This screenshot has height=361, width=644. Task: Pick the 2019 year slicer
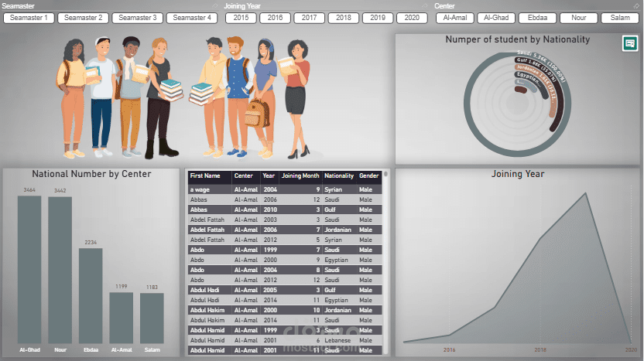click(x=378, y=18)
